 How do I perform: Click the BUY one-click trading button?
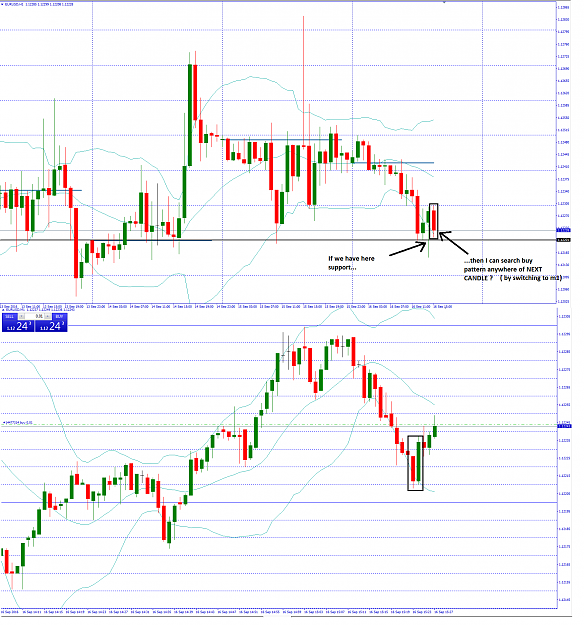pos(51,322)
